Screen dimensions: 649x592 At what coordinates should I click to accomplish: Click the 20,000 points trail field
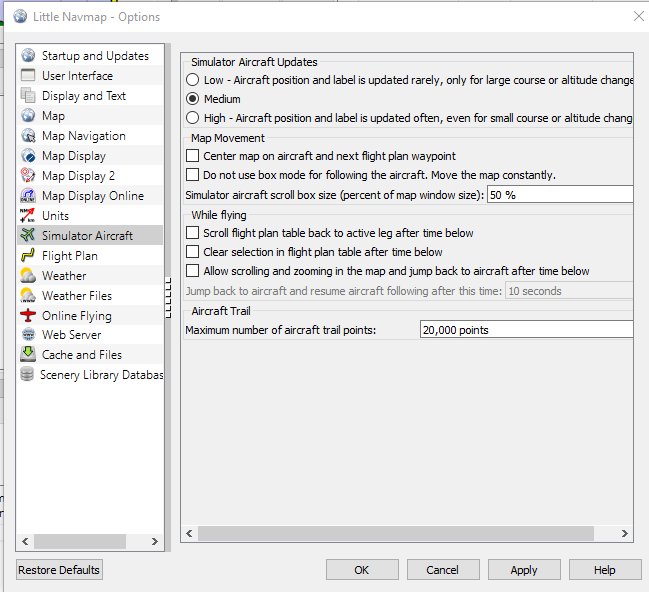click(x=526, y=330)
